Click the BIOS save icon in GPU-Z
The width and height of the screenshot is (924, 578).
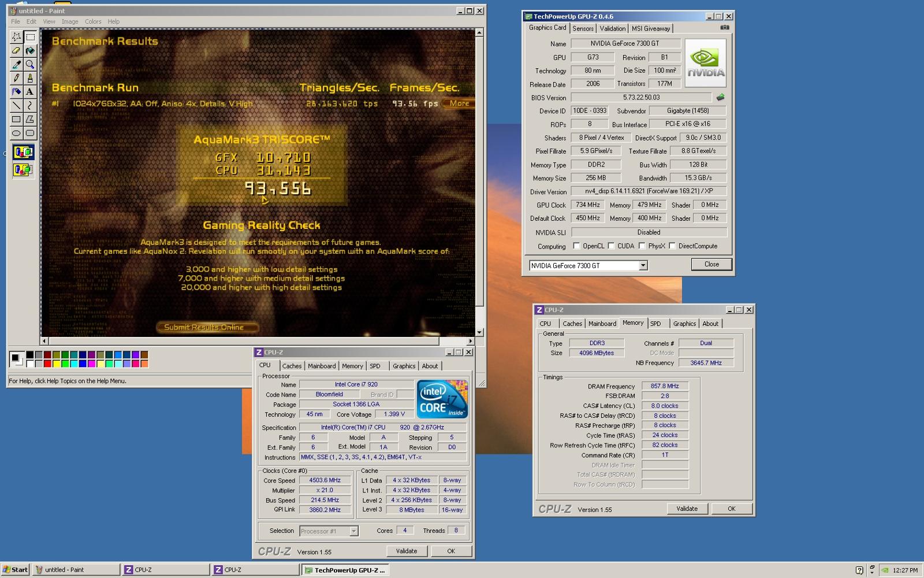click(x=720, y=97)
